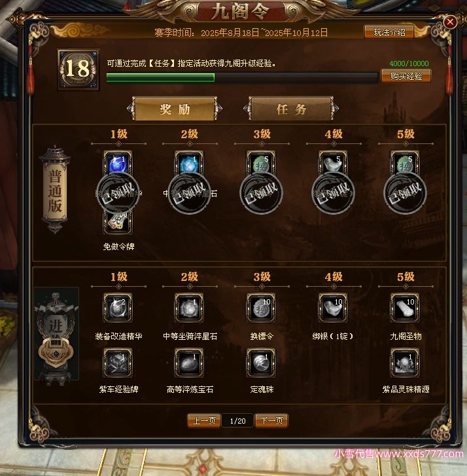467x476 pixels.
Task: Click the advanced 换镖令 reward icon
Action: [261, 308]
